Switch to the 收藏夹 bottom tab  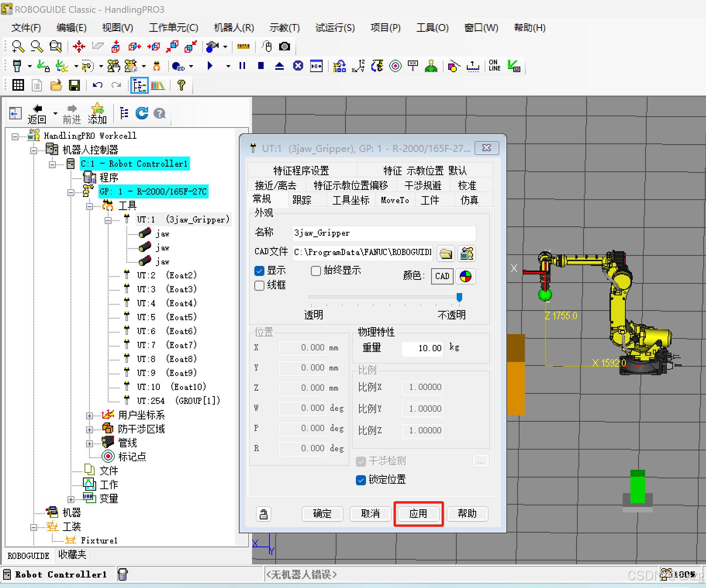pyautogui.click(x=72, y=555)
